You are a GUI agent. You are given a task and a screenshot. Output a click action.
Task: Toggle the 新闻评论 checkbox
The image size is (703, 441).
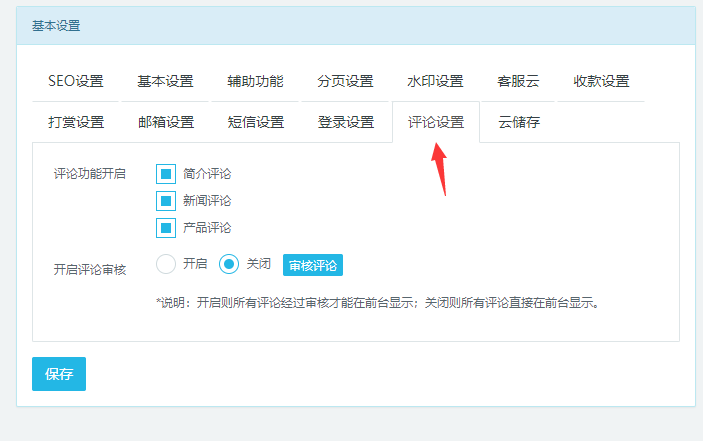point(166,201)
